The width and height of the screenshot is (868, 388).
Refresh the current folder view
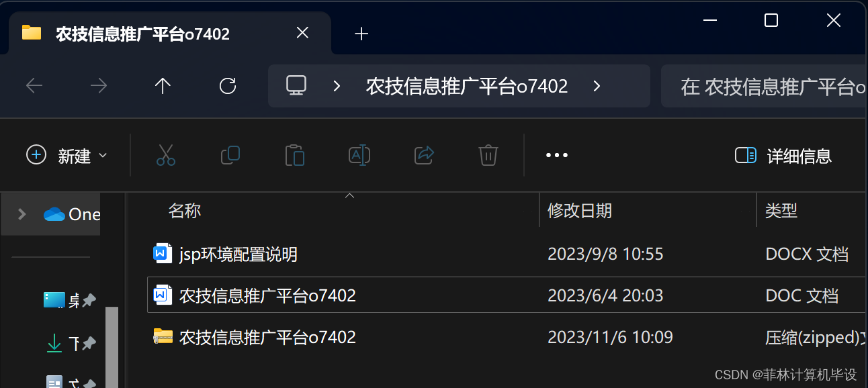click(228, 85)
